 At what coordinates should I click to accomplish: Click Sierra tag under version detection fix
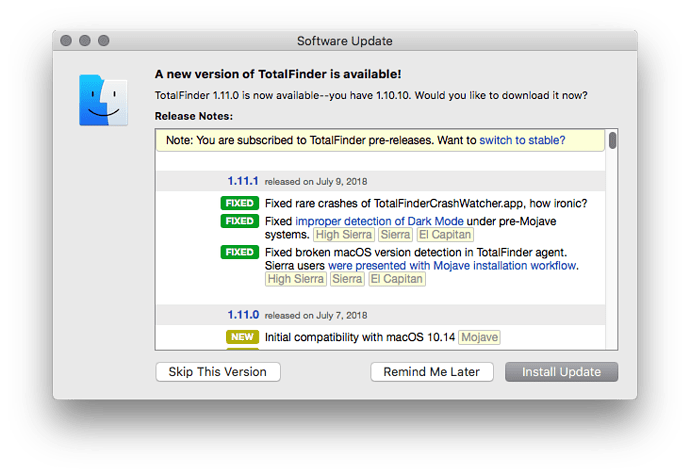tap(347, 279)
